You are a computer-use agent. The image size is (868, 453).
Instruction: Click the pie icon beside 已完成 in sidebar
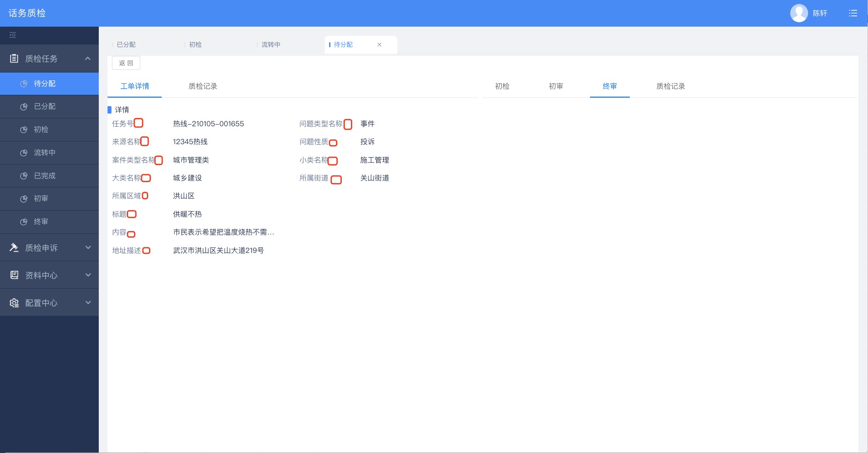[x=24, y=176]
